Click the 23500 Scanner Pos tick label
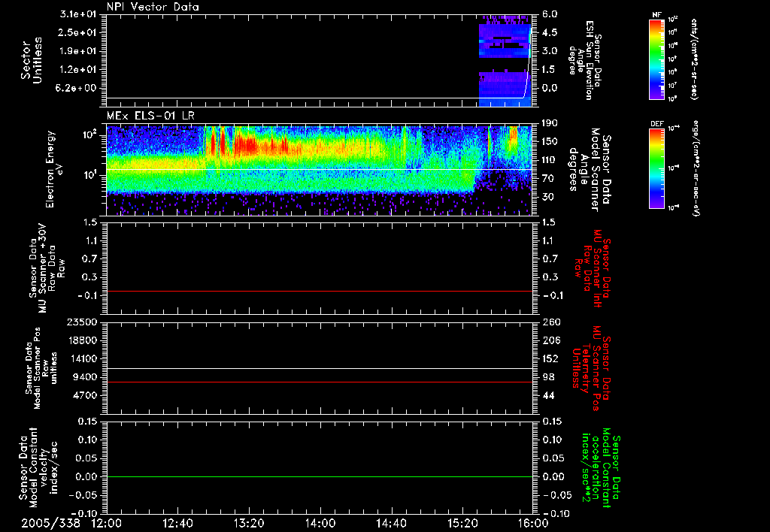The height and width of the screenshot is (532, 770). tap(82, 322)
